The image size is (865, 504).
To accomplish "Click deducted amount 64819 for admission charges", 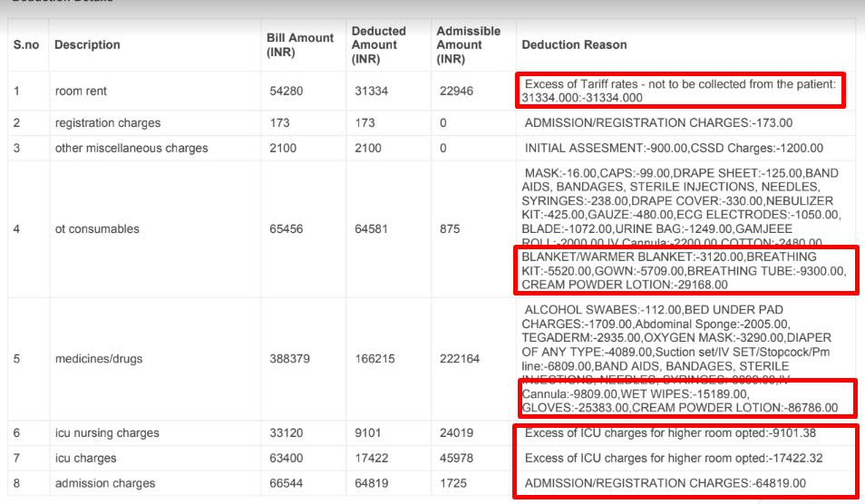I will point(371,483).
